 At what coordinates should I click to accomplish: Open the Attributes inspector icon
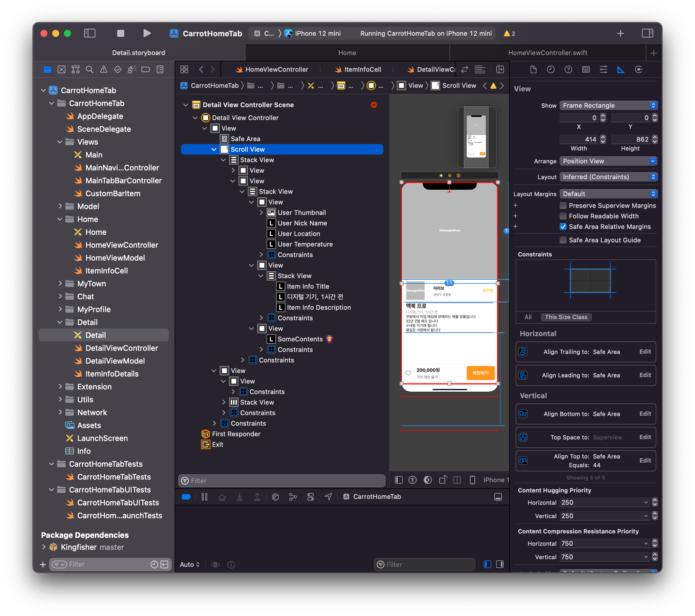603,70
